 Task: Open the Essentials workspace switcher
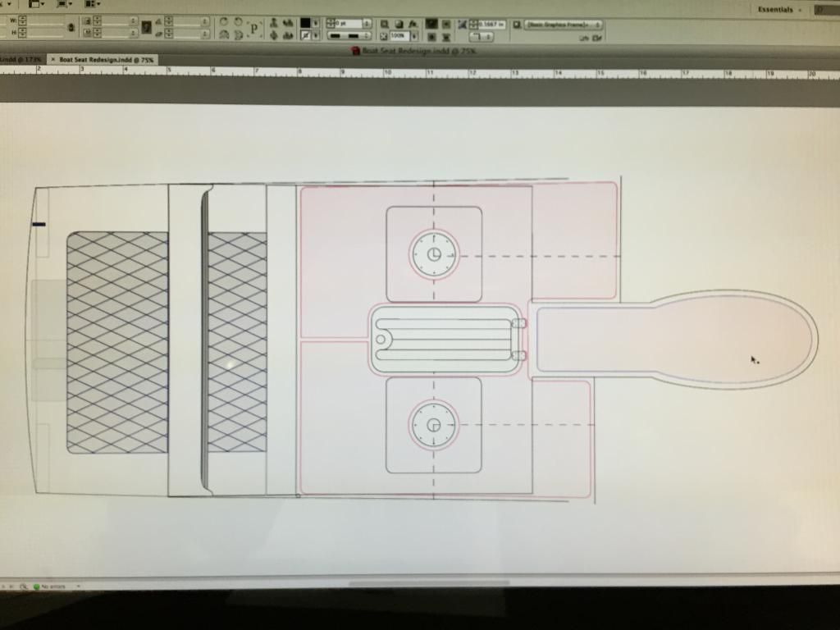pos(779,10)
